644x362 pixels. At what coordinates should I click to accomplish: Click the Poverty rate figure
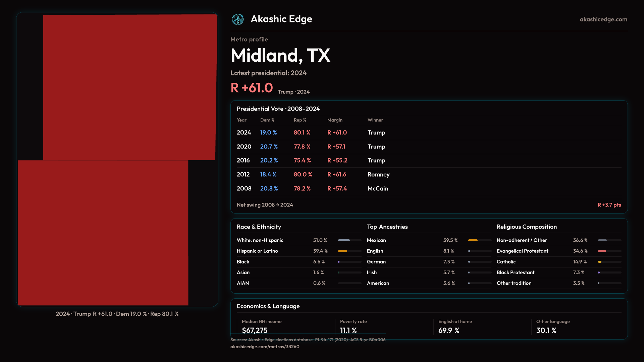tap(348, 330)
